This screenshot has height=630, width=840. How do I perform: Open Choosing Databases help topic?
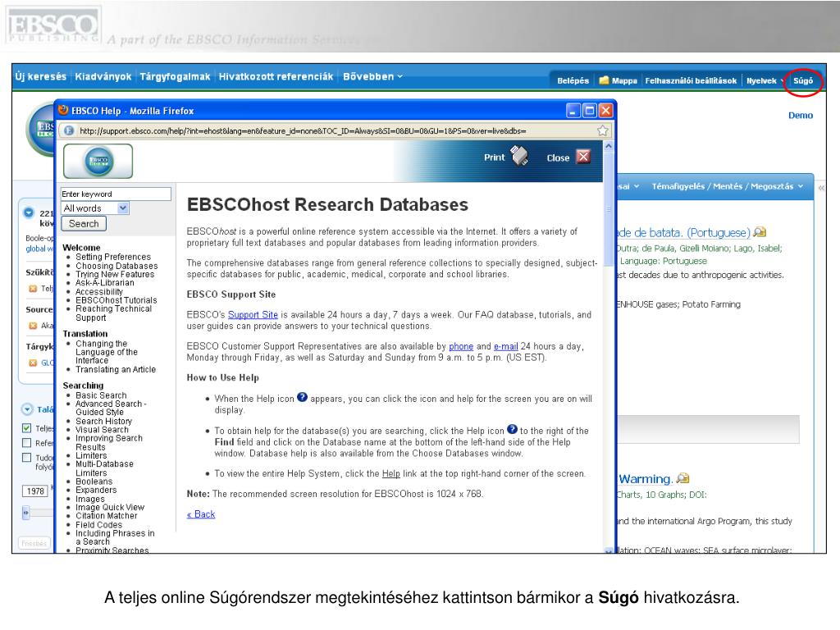116,266
